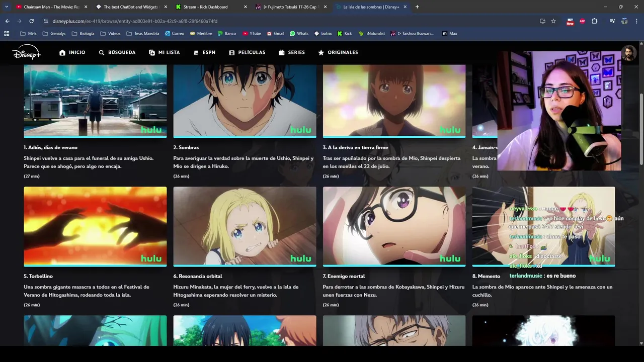Open the iNaturalist bookmark
This screenshot has height=362, width=644.
click(372, 33)
